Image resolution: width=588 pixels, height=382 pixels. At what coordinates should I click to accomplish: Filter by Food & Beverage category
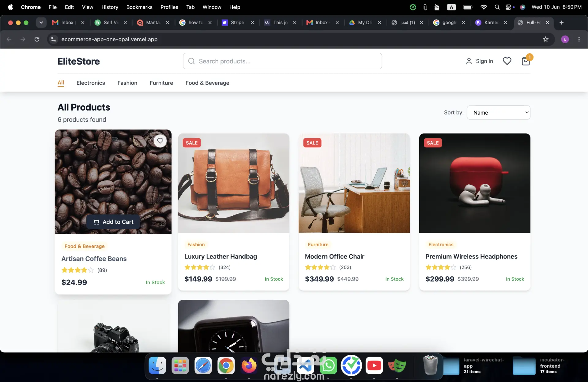207,83
